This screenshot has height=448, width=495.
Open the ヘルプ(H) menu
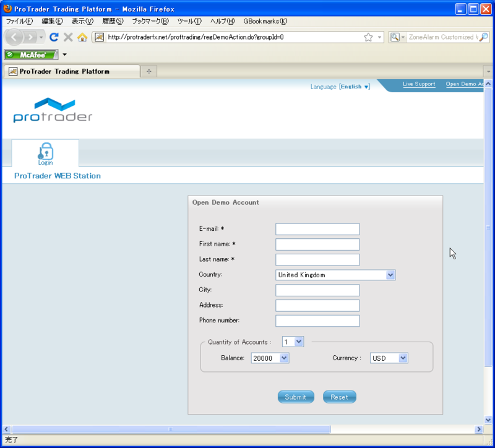pos(223,21)
